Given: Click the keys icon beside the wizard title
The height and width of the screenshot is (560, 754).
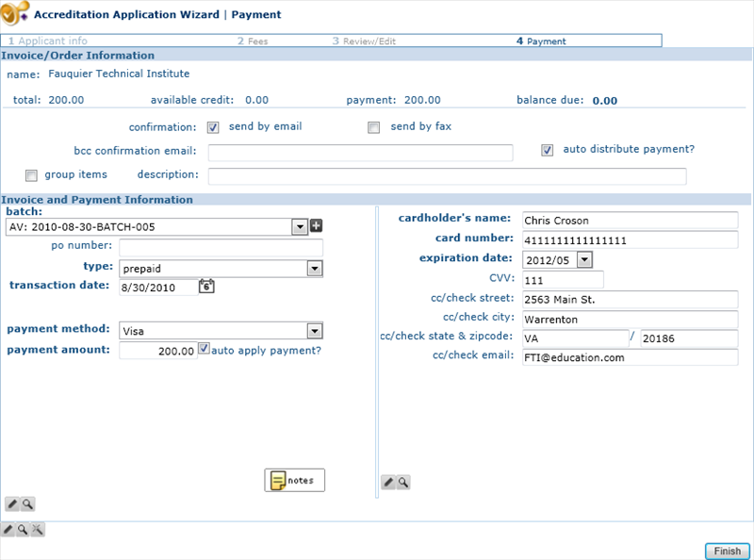Looking at the screenshot, I should (x=16, y=14).
